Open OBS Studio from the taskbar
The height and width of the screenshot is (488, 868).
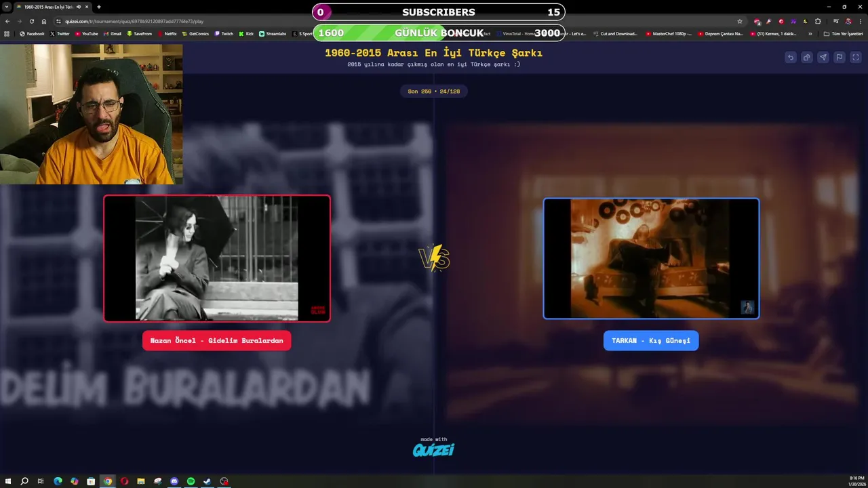coord(224,481)
